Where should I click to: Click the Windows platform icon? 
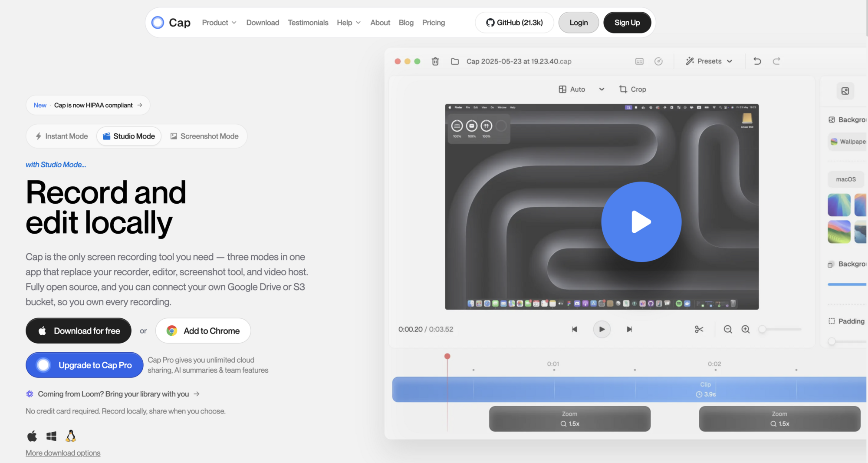(51, 436)
